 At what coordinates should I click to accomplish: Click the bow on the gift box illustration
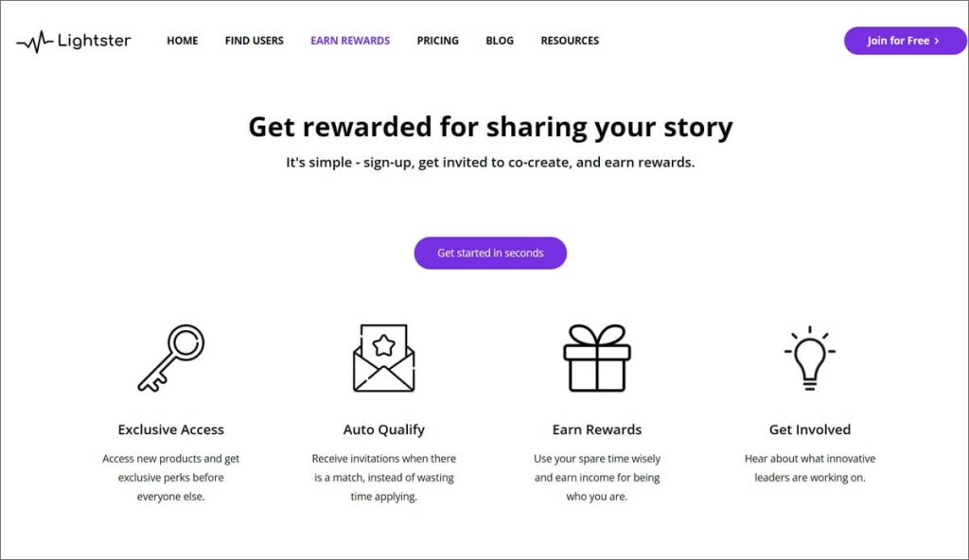pos(595,335)
